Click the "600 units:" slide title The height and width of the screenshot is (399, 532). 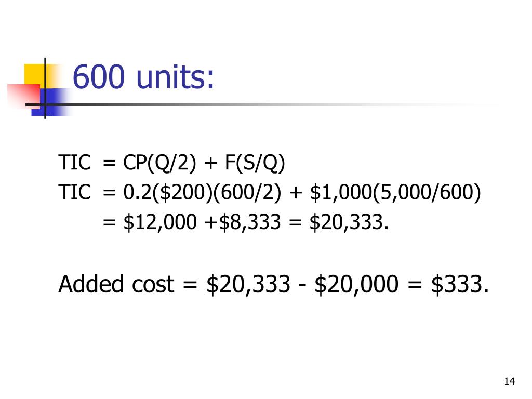click(x=143, y=77)
